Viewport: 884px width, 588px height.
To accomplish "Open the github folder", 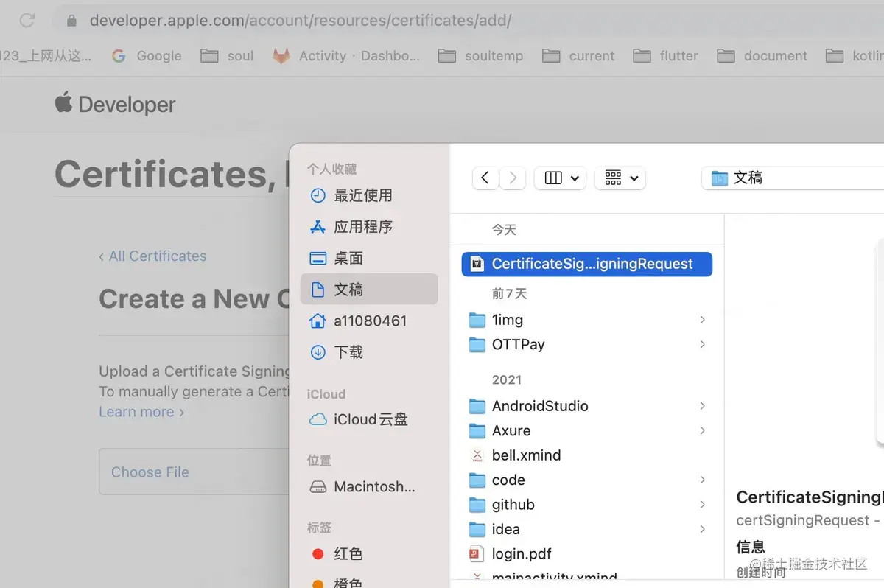I will [x=587, y=505].
